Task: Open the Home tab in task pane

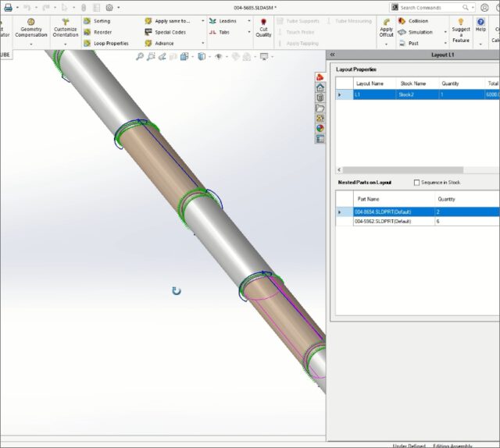Action: point(320,87)
